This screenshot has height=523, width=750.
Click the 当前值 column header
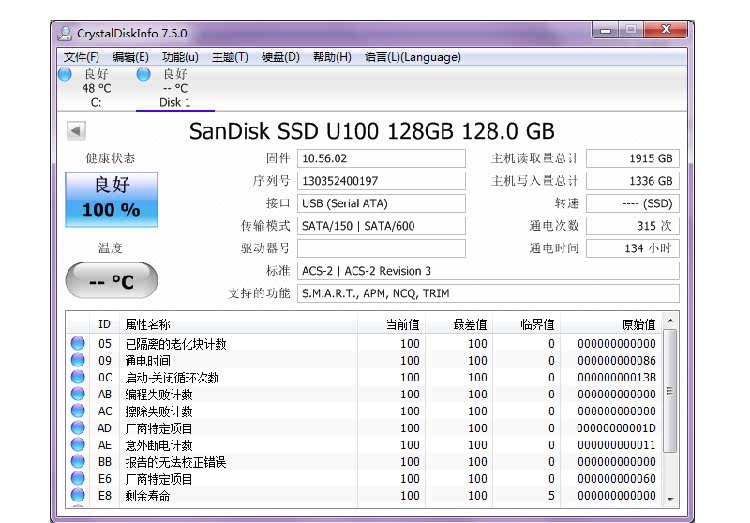[x=392, y=324]
